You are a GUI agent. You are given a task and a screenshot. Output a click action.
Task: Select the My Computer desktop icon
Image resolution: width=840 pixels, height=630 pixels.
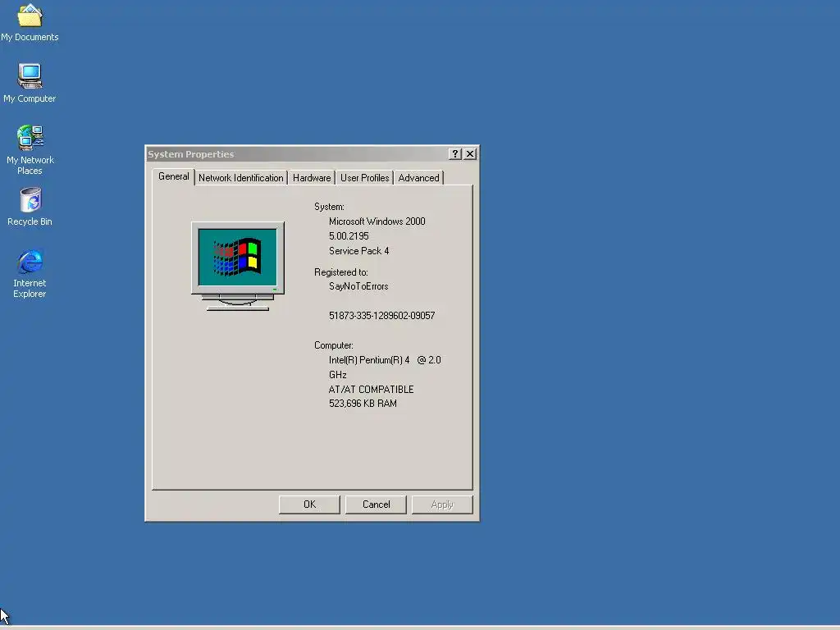click(30, 84)
